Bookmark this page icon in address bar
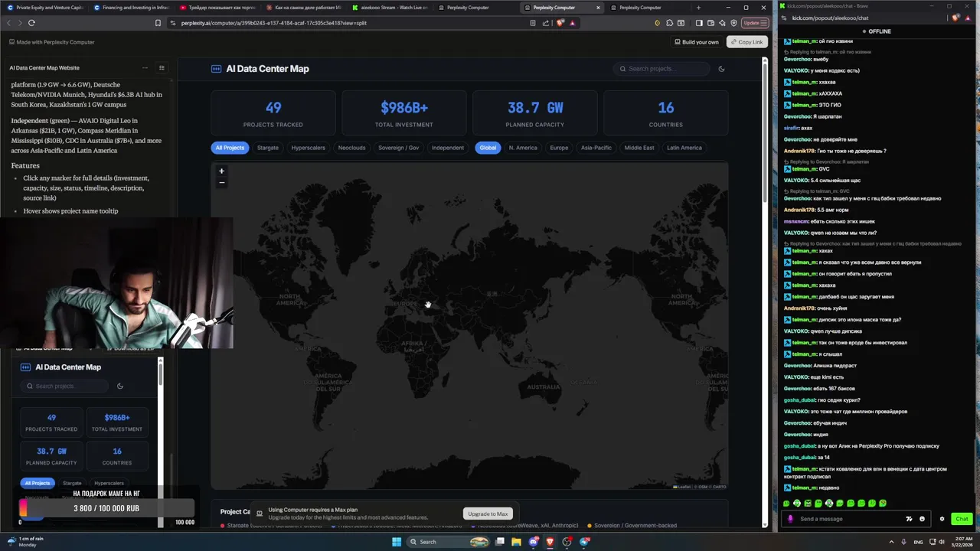980x551 pixels. coord(158,23)
